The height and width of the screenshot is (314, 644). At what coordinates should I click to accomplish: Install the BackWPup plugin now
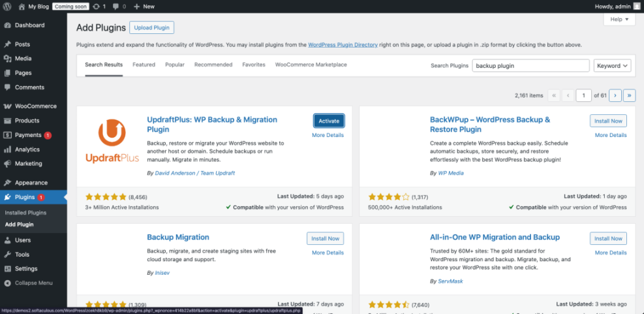608,121
